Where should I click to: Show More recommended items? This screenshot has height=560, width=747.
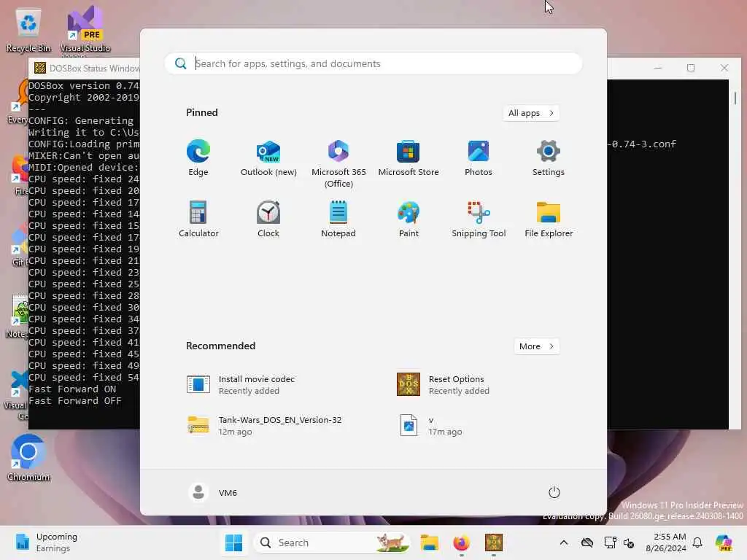coord(536,346)
